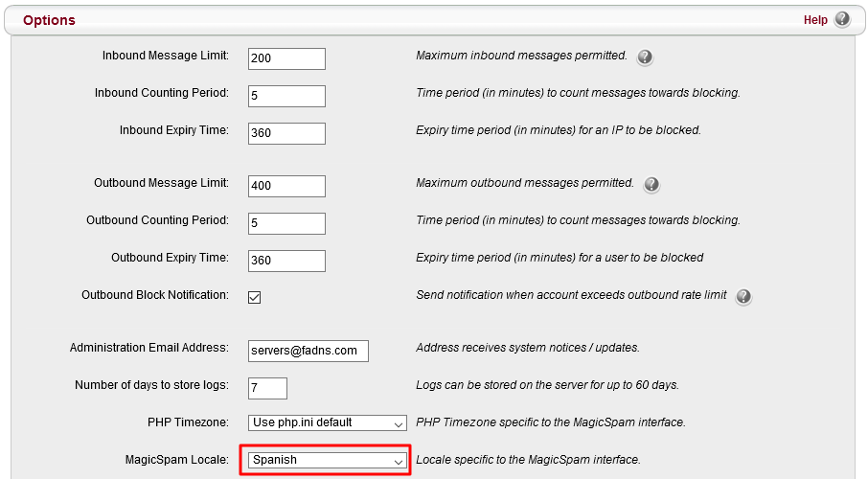Click the Administration Email Address field

(308, 351)
